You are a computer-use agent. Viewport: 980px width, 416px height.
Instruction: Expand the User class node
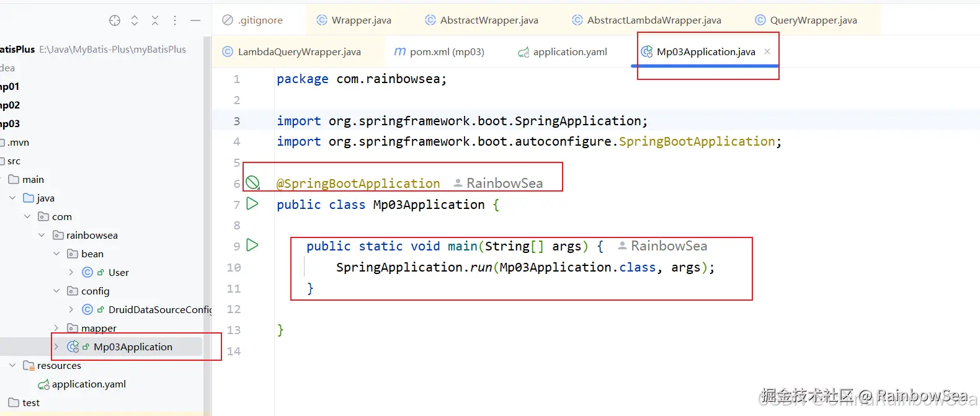point(71,272)
